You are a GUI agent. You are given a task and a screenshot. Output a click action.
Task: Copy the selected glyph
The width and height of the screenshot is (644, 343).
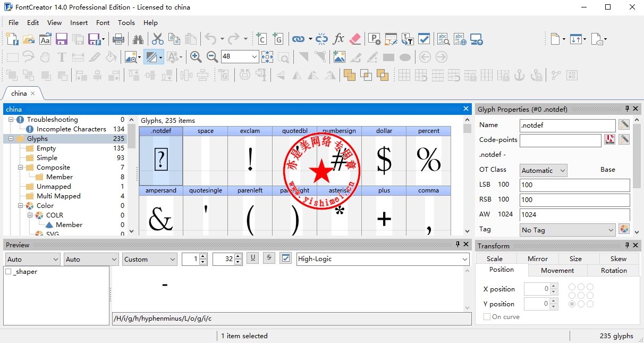(174, 39)
